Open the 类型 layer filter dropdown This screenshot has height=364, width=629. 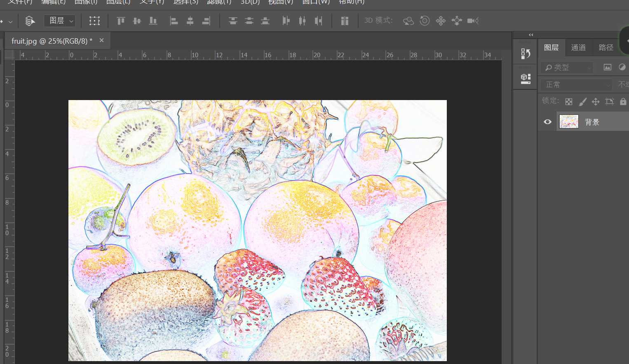point(567,67)
